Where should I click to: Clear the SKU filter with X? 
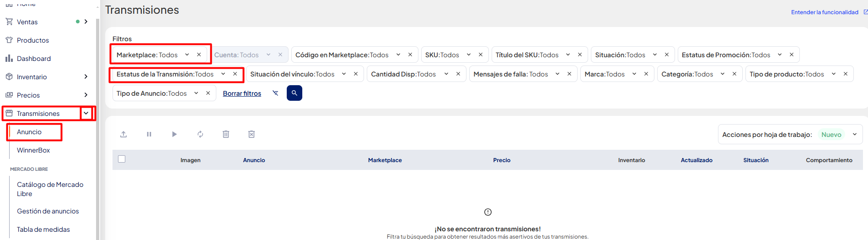click(481, 55)
